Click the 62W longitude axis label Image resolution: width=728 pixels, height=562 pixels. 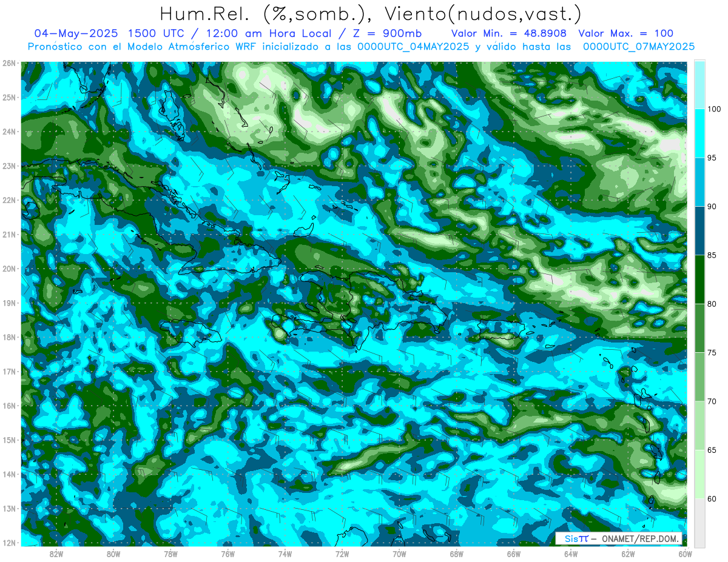628,554
